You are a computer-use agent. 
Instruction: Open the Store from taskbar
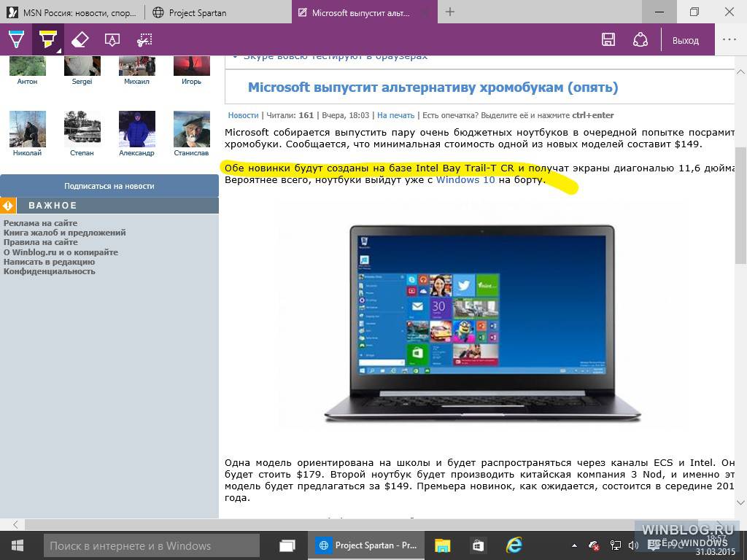478,545
